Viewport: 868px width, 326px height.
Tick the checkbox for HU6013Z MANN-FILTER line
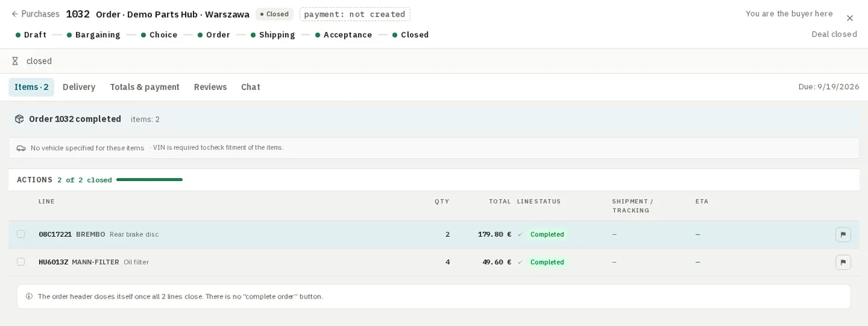coord(21,262)
